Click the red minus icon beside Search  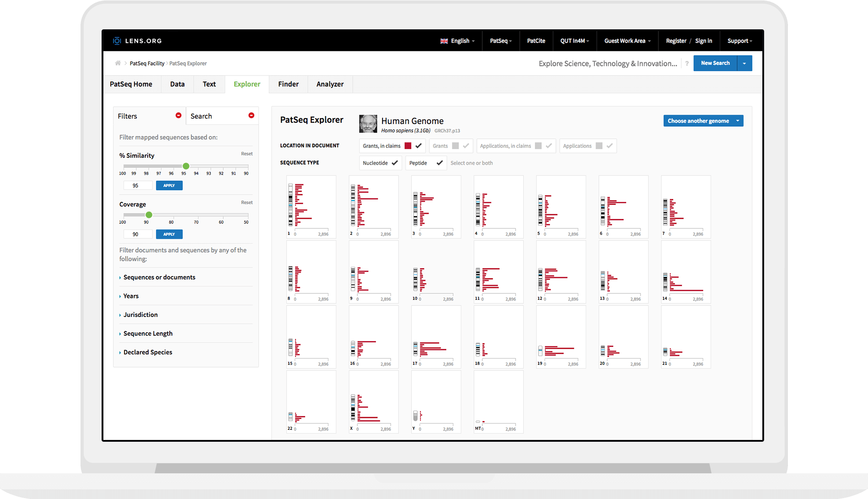(251, 115)
